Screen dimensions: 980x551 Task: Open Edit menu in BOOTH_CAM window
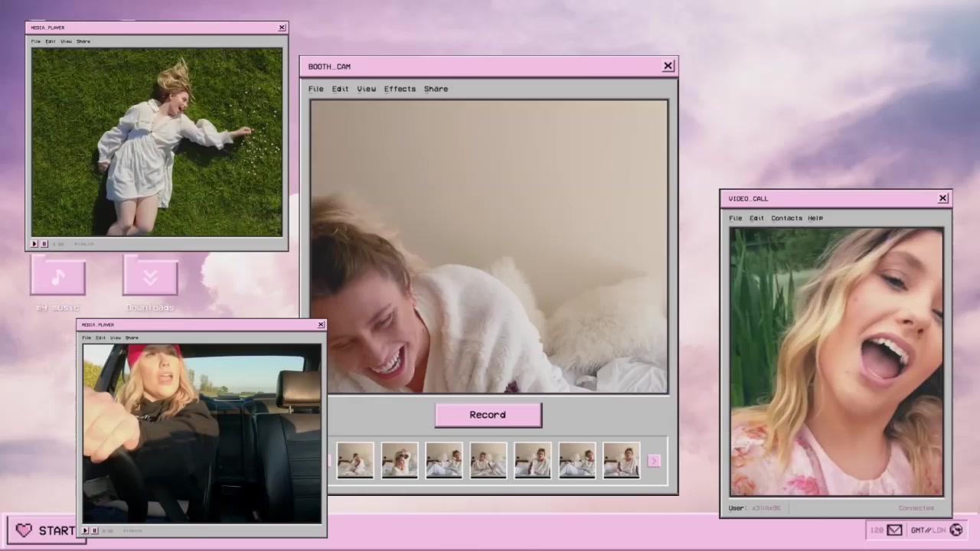(340, 89)
